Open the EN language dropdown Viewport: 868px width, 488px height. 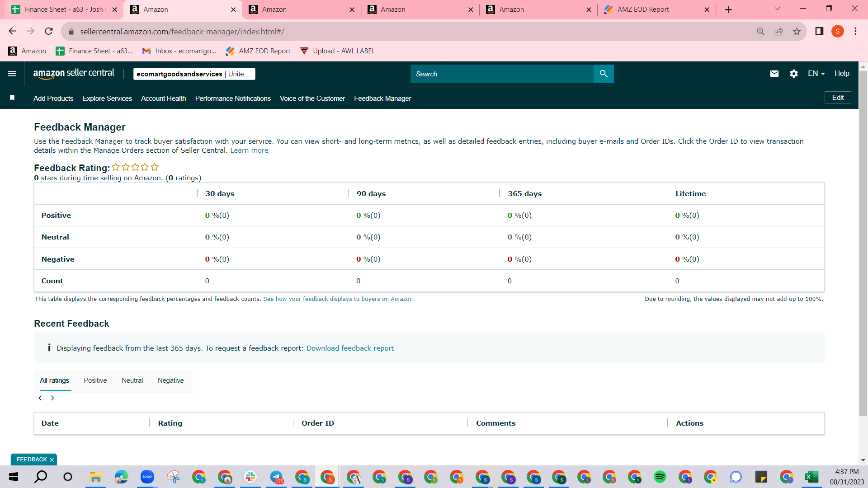coord(816,74)
